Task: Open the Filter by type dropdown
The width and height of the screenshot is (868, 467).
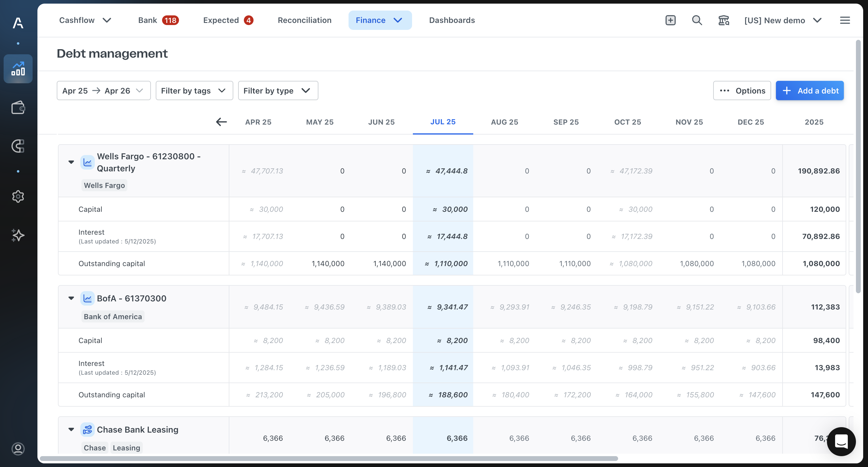Action: click(278, 91)
